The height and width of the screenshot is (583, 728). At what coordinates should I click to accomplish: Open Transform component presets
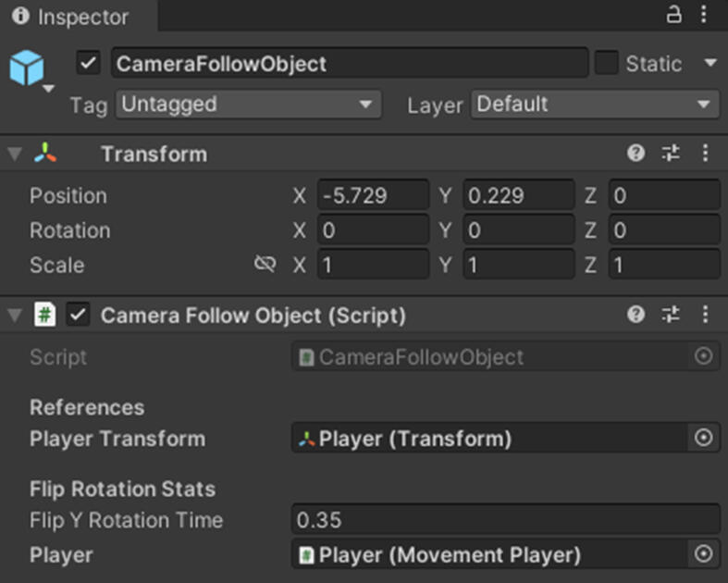671,154
